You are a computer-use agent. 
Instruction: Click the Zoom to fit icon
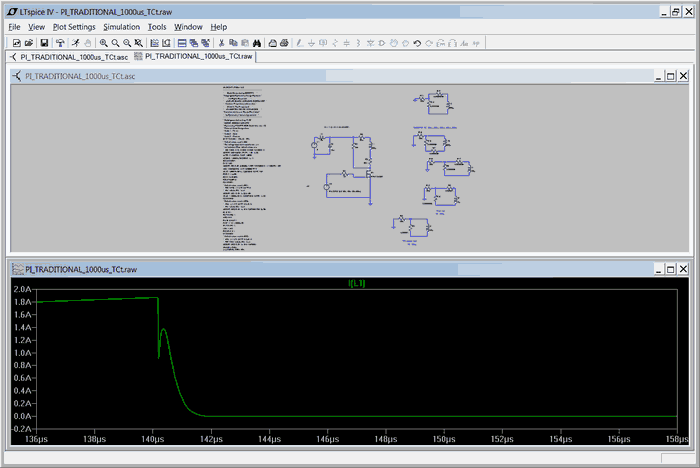coord(138,43)
